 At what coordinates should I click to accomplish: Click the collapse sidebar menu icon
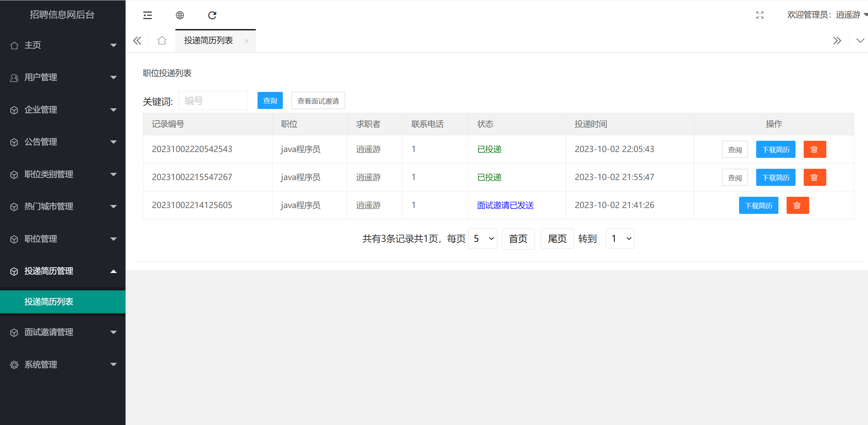[147, 15]
